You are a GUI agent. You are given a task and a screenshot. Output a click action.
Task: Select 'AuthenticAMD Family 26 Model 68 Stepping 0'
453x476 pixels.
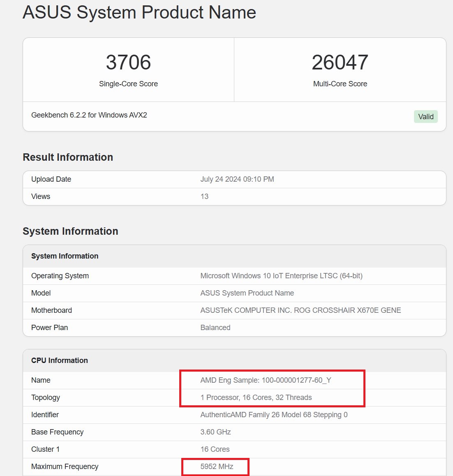pos(274,415)
